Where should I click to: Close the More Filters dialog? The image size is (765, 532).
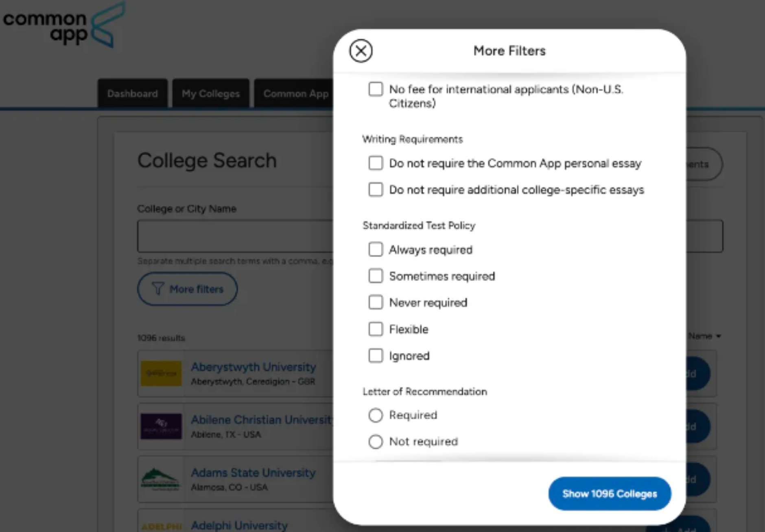361,51
